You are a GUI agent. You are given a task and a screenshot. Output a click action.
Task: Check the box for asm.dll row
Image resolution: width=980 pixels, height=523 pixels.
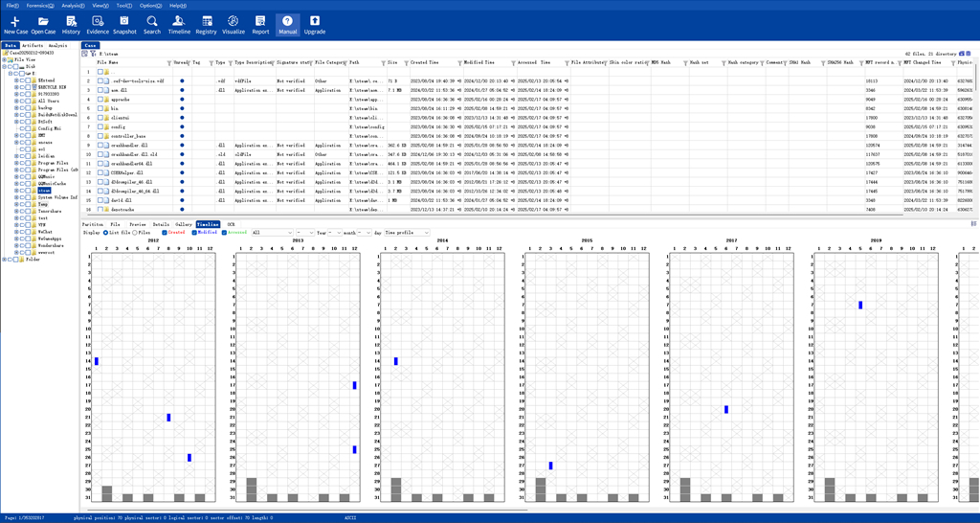point(100,90)
